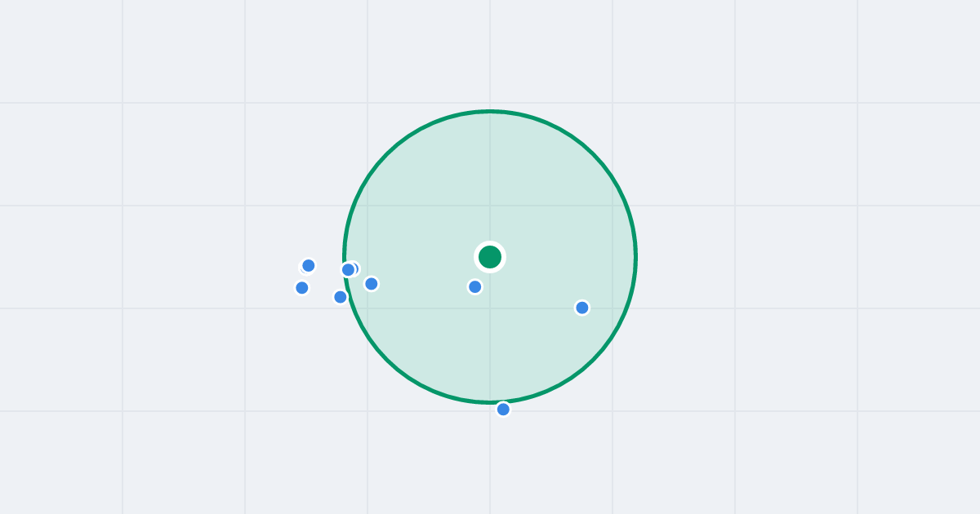Screen dimensions: 980x514
Task: Click the blue dot nearest the green center marker
Action: (x=475, y=286)
